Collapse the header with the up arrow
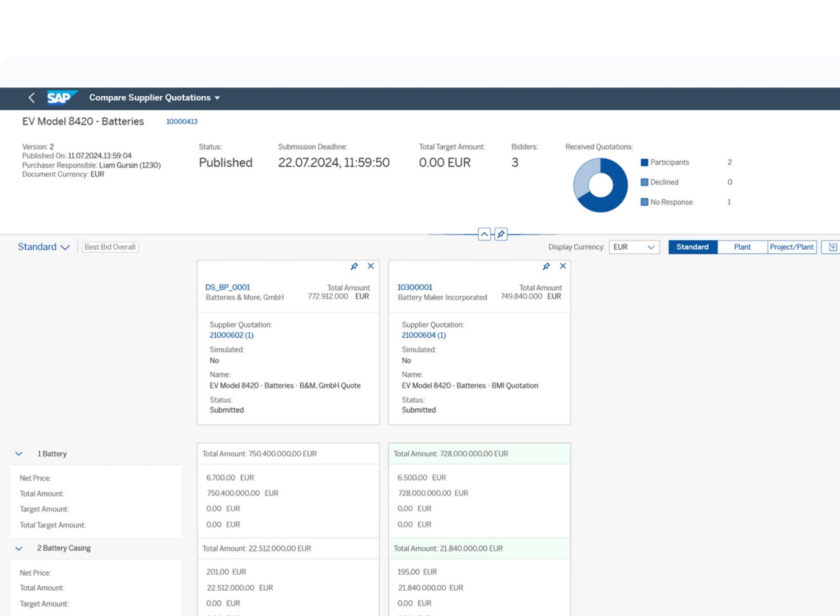 pos(484,234)
